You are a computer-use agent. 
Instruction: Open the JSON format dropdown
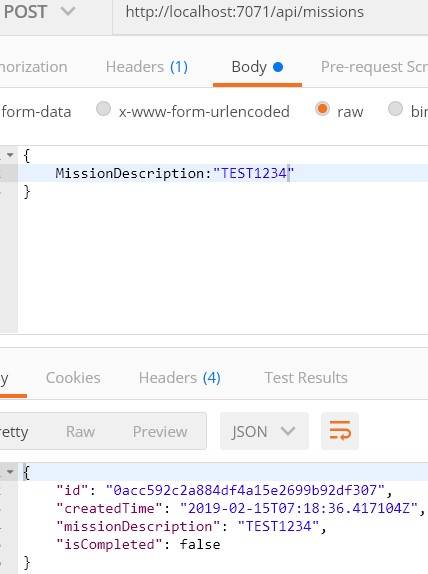point(264,431)
